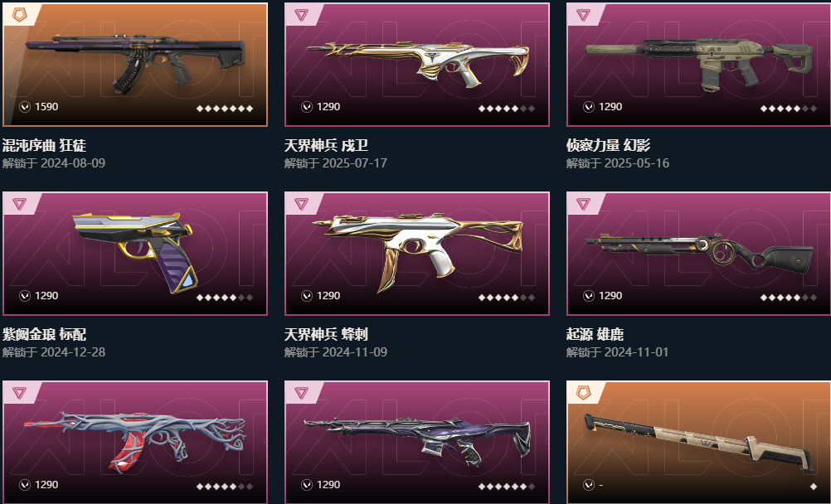Viewport: 831px width, 504px height.
Task: Click the tier badge on 天界神兵 蜂刺 card
Action: [x=301, y=204]
